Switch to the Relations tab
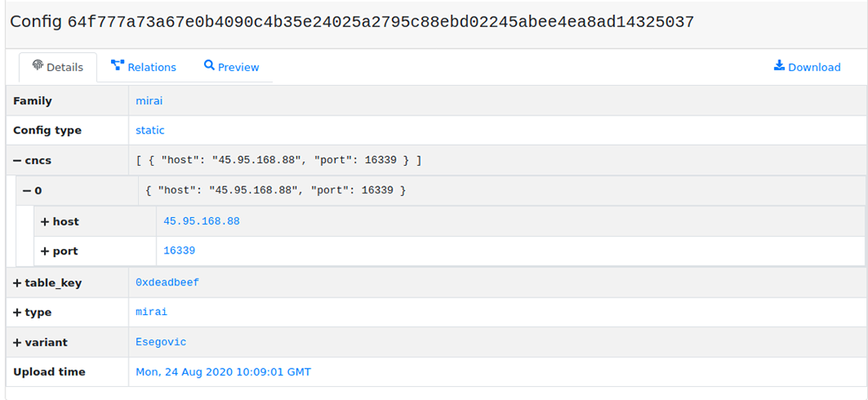 pyautogui.click(x=143, y=67)
